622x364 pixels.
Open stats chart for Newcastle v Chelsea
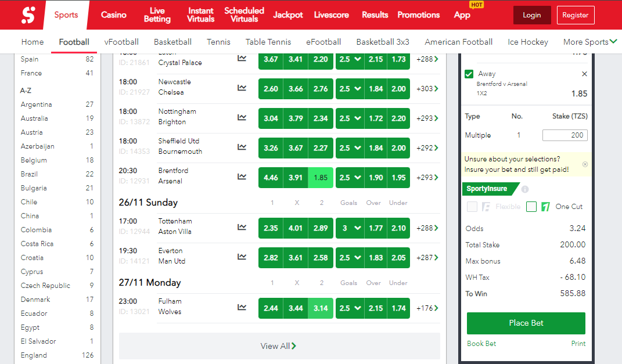tap(242, 88)
